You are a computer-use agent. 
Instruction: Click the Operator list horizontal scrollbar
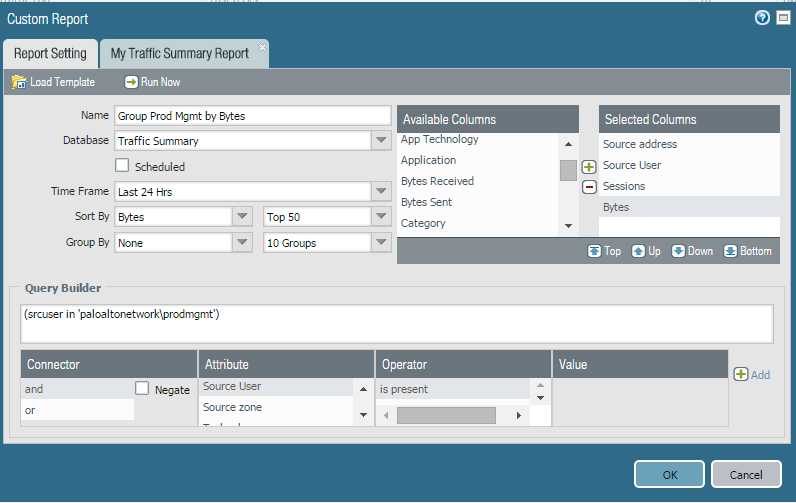(x=446, y=414)
